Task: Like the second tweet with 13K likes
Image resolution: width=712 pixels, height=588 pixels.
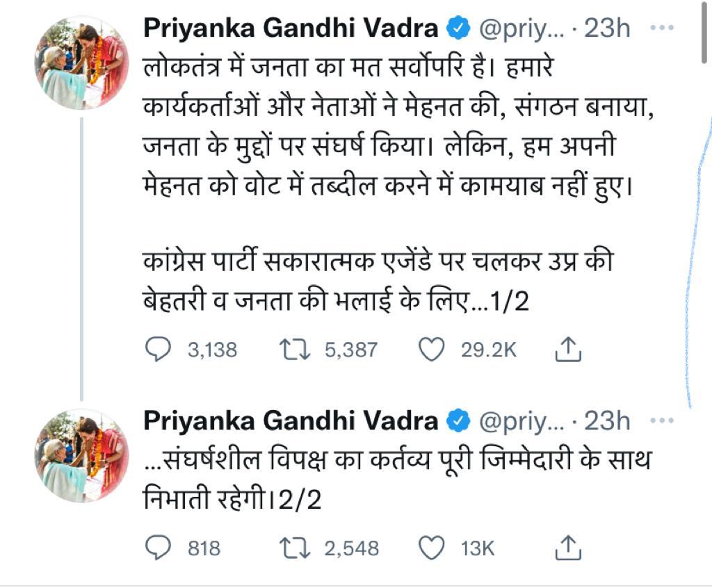Action: 432,548
